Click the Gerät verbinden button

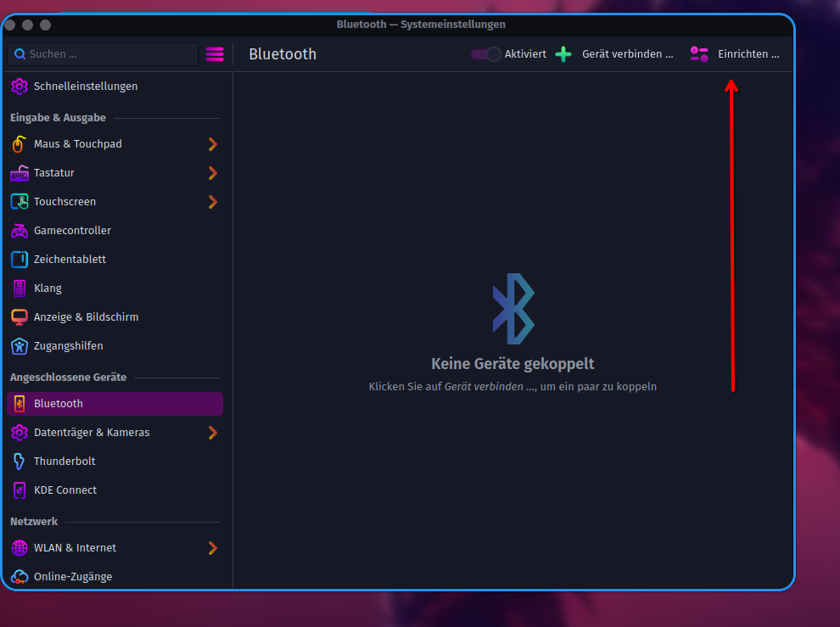pos(615,54)
